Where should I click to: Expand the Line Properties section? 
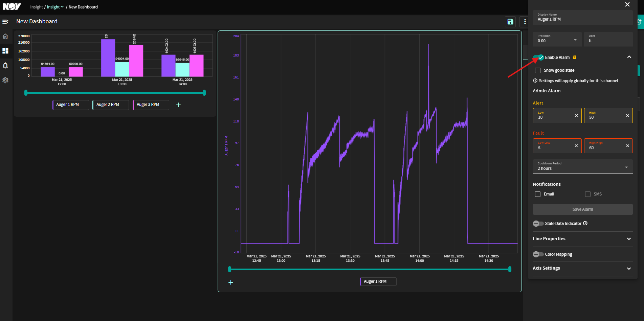583,239
